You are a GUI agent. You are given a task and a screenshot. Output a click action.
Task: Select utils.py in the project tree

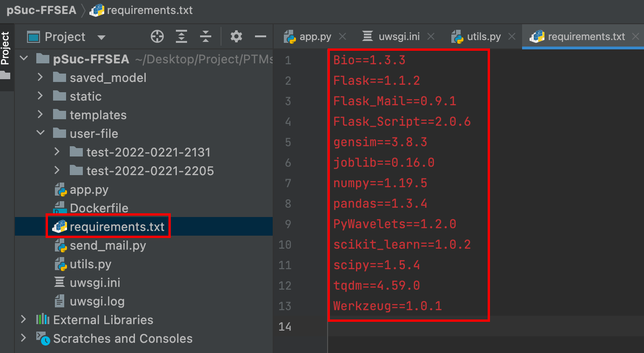coord(91,264)
